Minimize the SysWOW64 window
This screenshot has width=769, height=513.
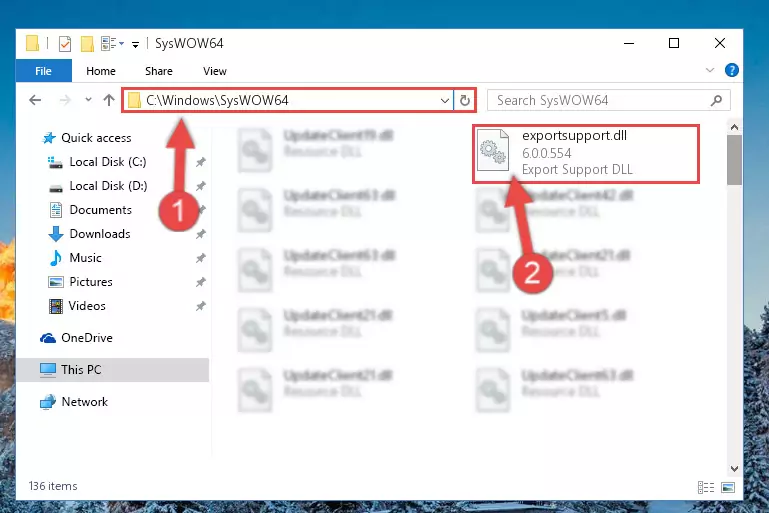tap(629, 43)
